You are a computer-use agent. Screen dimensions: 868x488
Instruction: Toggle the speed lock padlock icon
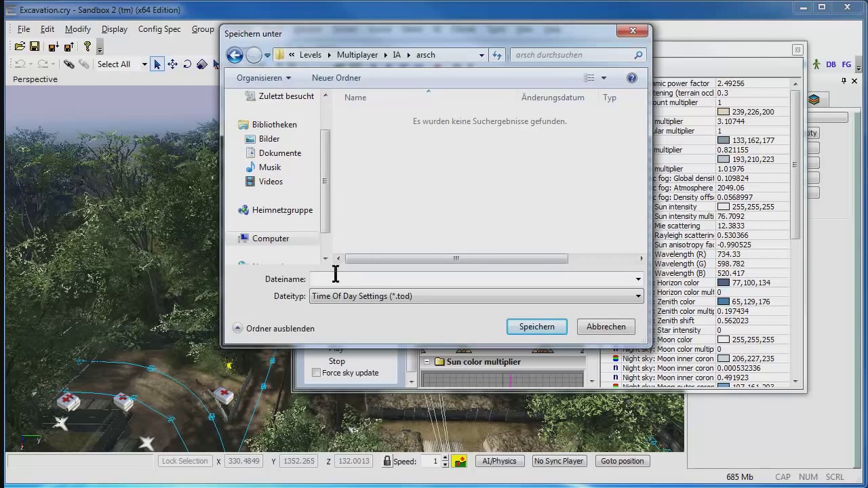387,461
